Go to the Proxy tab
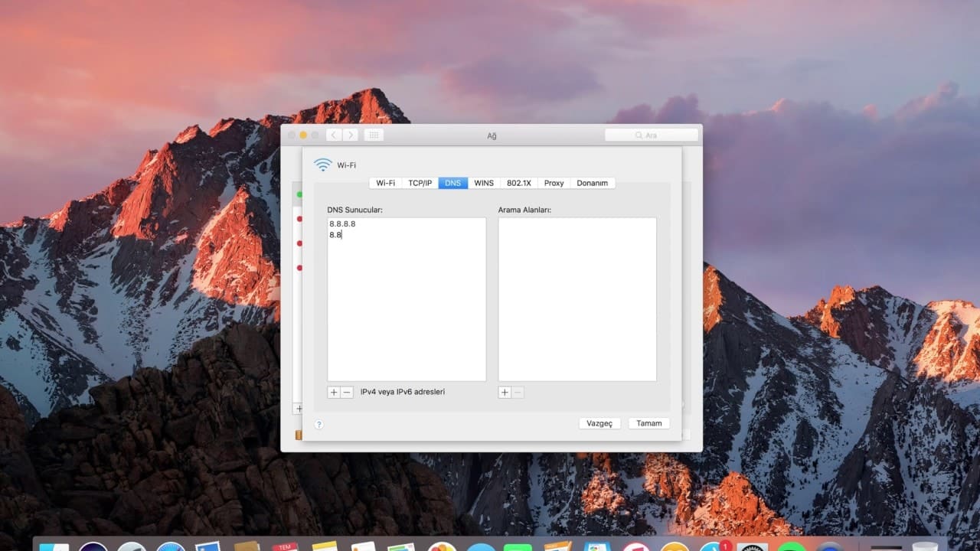The image size is (980, 551). [x=554, y=183]
